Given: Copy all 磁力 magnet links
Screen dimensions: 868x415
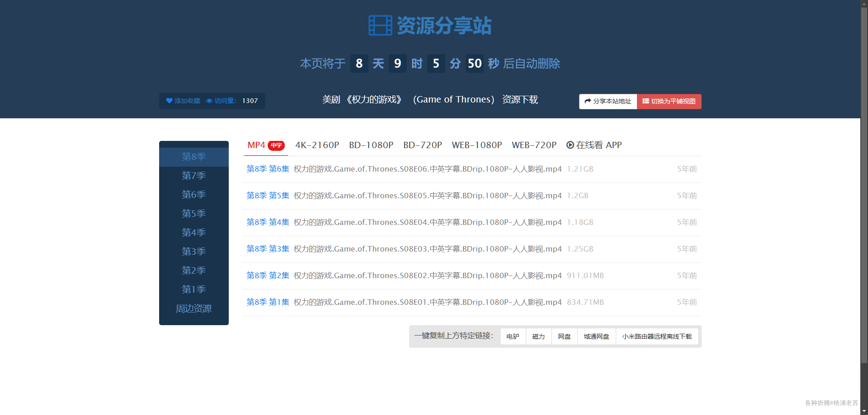Looking at the screenshot, I should (538, 336).
